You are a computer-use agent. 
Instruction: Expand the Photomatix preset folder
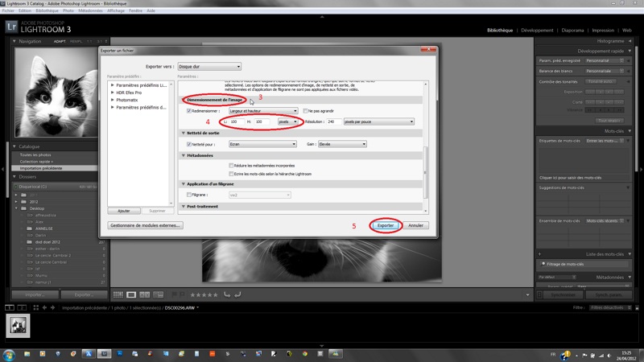[113, 100]
